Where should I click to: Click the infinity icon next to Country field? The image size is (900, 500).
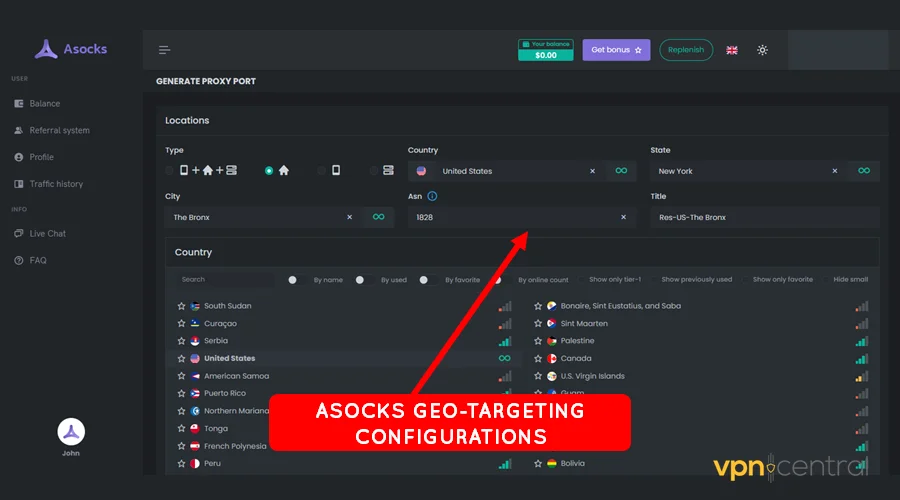click(621, 170)
